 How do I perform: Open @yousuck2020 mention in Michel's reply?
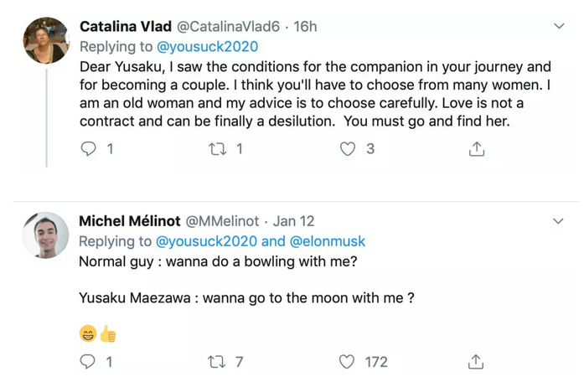click(206, 241)
